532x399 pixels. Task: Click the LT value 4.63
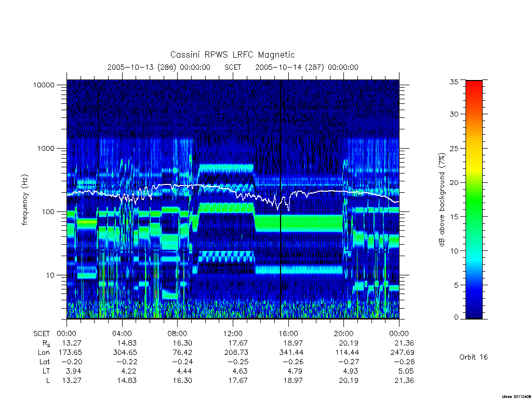tap(240, 371)
